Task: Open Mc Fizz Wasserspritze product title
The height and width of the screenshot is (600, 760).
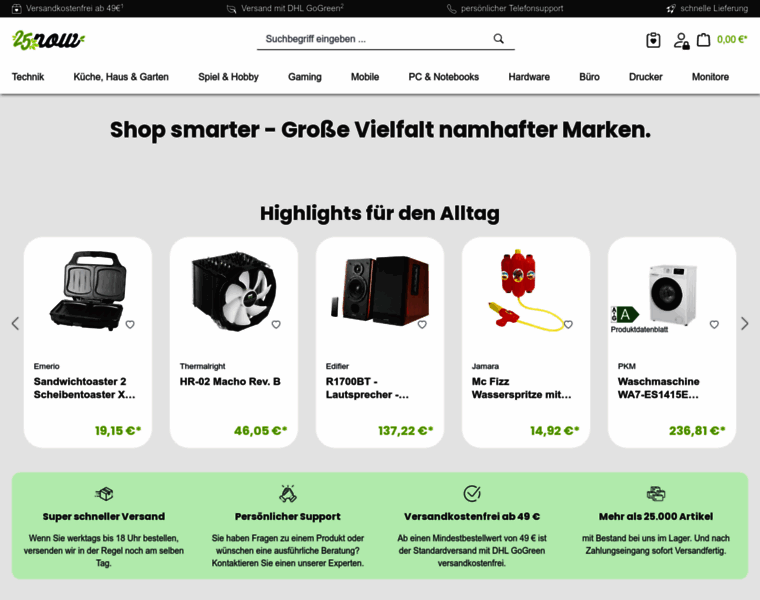Action: 522,388
